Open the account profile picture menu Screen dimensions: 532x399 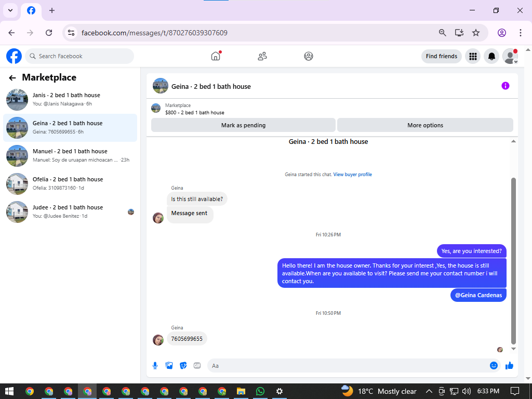pyautogui.click(x=510, y=56)
